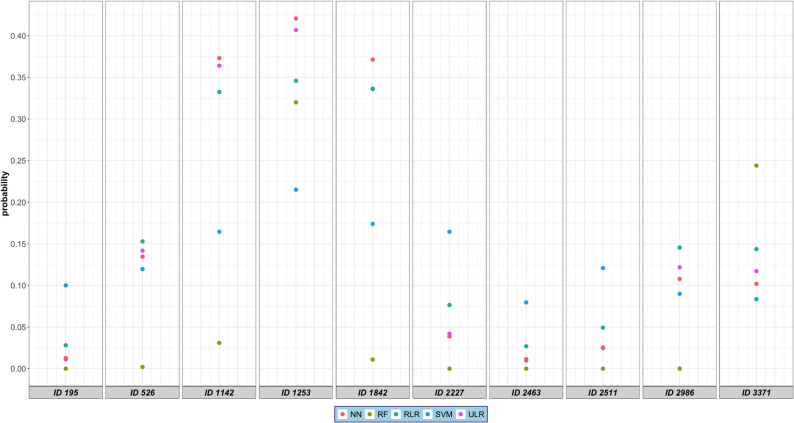Click the blue SVM legend dot

click(x=427, y=414)
